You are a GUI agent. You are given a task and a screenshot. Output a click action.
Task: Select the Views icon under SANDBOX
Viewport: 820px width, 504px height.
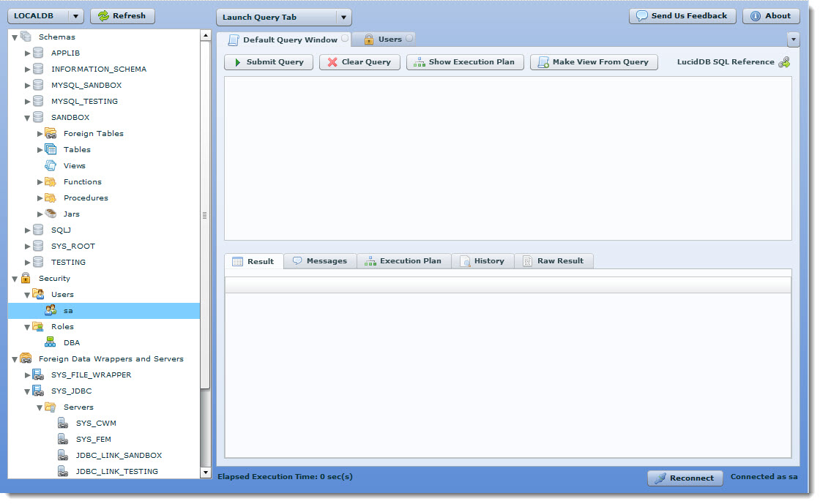click(x=50, y=165)
